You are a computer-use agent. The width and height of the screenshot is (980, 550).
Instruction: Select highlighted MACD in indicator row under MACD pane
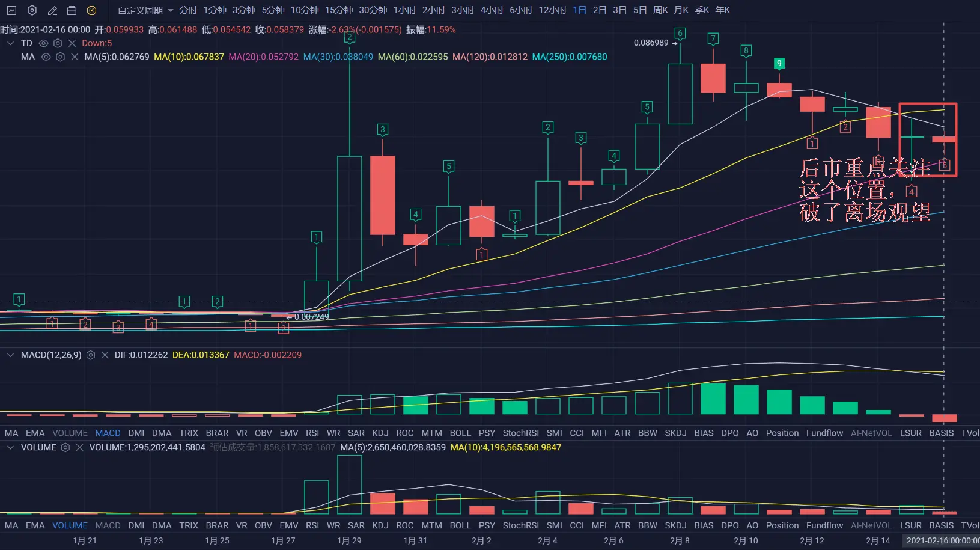tap(108, 433)
